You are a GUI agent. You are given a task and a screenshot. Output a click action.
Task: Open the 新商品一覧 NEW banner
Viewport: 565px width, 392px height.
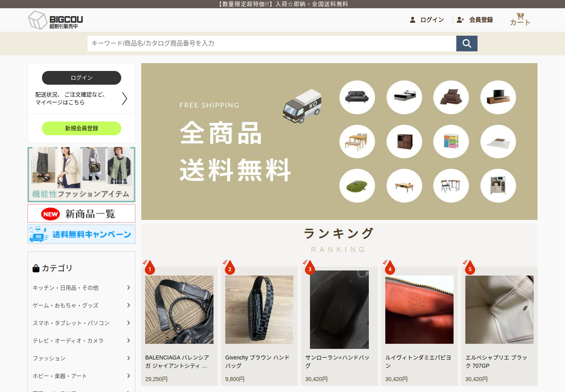click(x=82, y=214)
